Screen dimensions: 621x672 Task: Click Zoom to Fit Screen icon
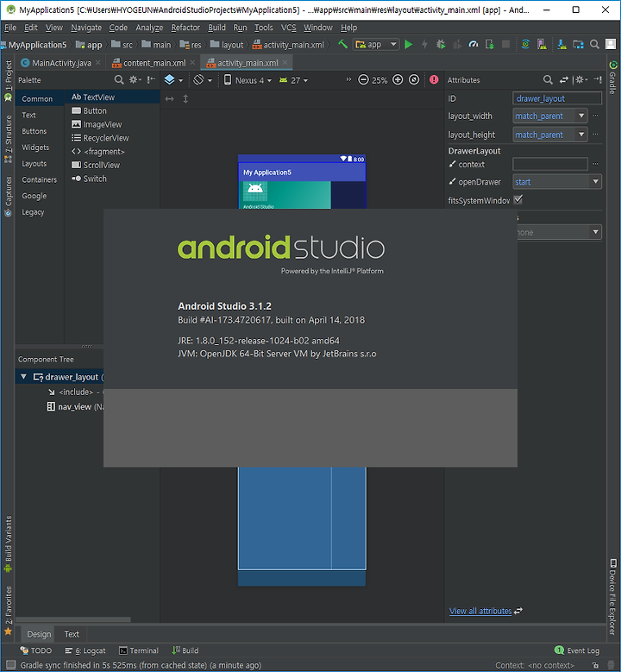click(x=414, y=79)
